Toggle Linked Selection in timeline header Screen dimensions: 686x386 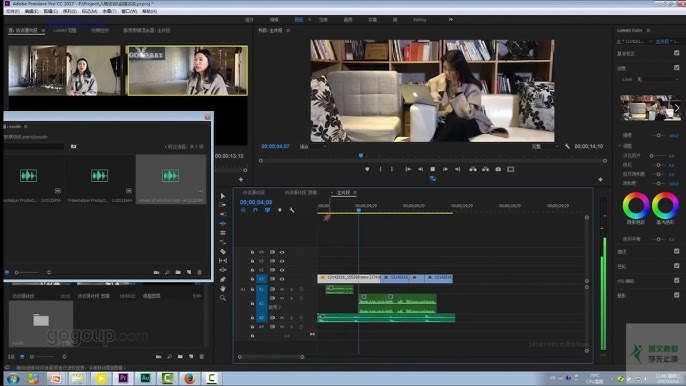click(x=267, y=210)
